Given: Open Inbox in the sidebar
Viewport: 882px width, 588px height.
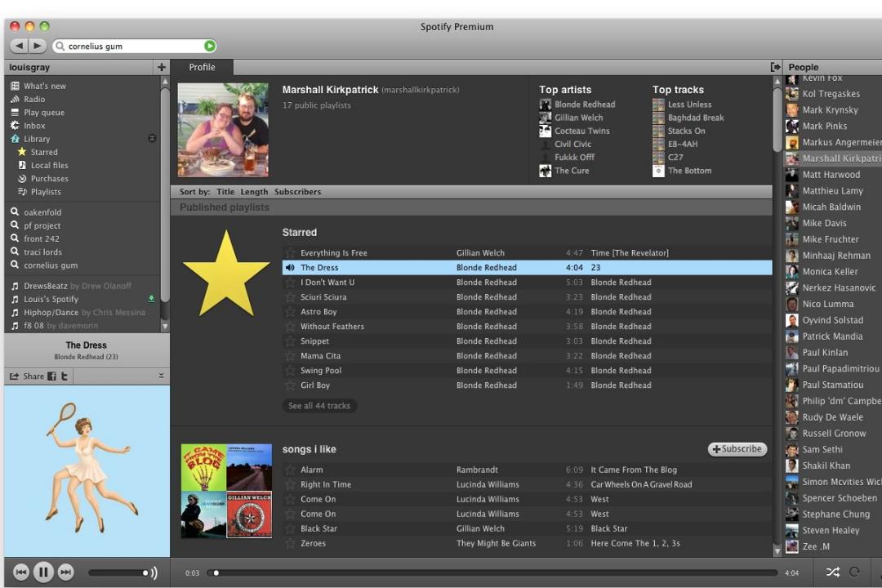Looking at the screenshot, I should (34, 126).
